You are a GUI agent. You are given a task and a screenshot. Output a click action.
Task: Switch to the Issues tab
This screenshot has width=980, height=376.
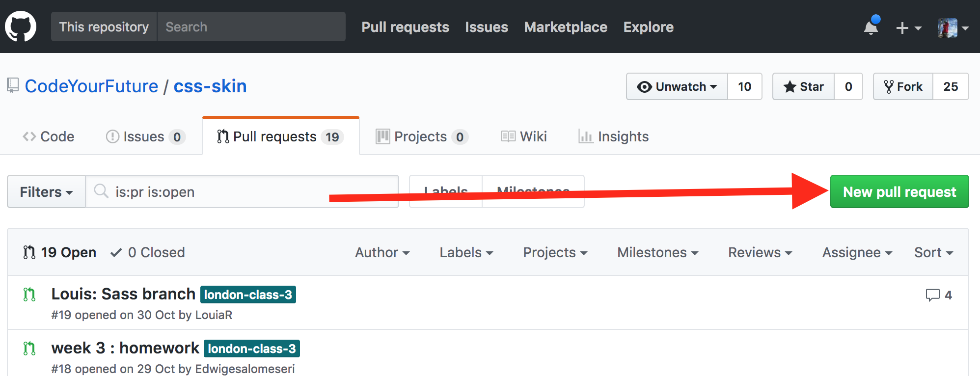point(145,136)
